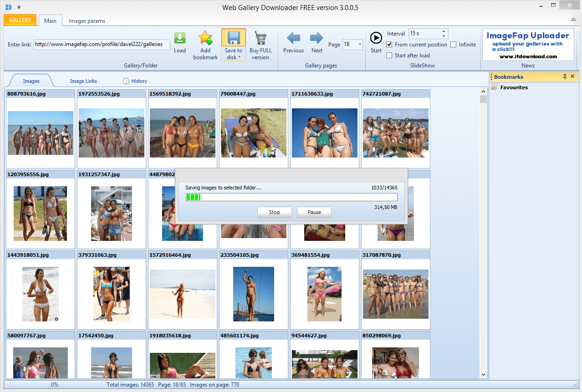This screenshot has width=582, height=392.
Task: Click the Enter link URL field
Action: pos(102,45)
